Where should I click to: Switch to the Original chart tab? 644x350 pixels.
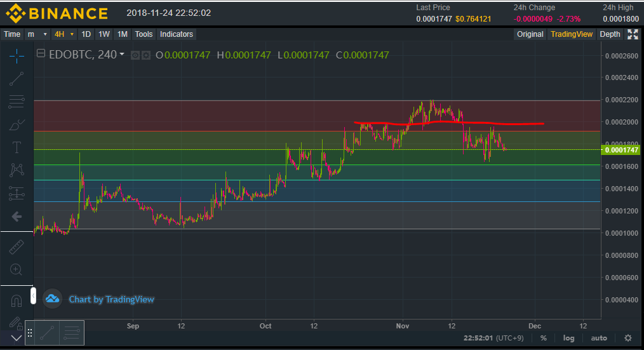[x=530, y=34]
